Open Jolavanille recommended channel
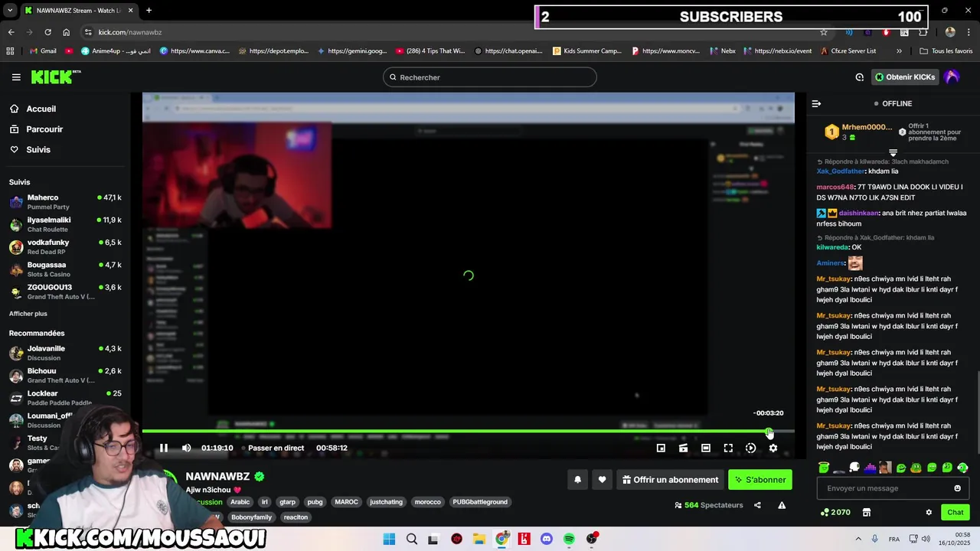Image resolution: width=980 pixels, height=551 pixels. click(x=65, y=353)
